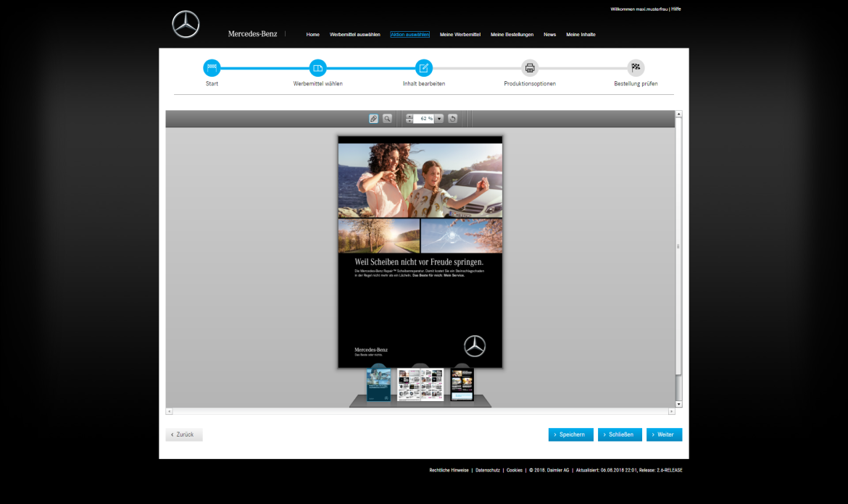Open Aktion auswählen in the navigation
The image size is (848, 504).
pos(410,35)
